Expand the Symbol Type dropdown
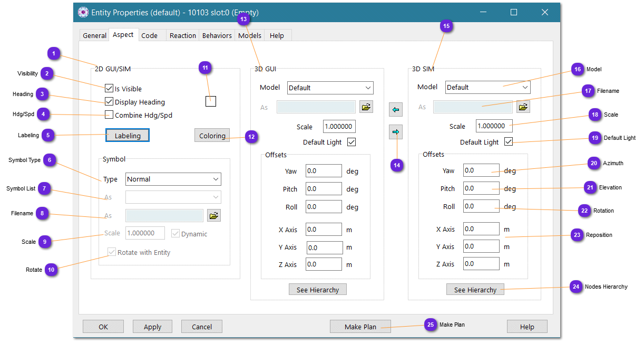 pyautogui.click(x=173, y=179)
